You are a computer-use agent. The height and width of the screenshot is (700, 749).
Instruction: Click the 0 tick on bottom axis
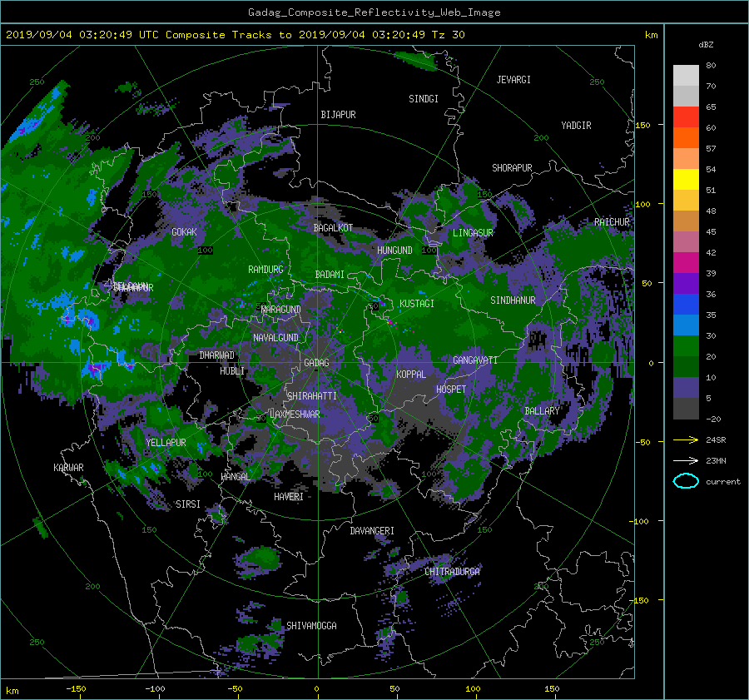tap(316, 688)
